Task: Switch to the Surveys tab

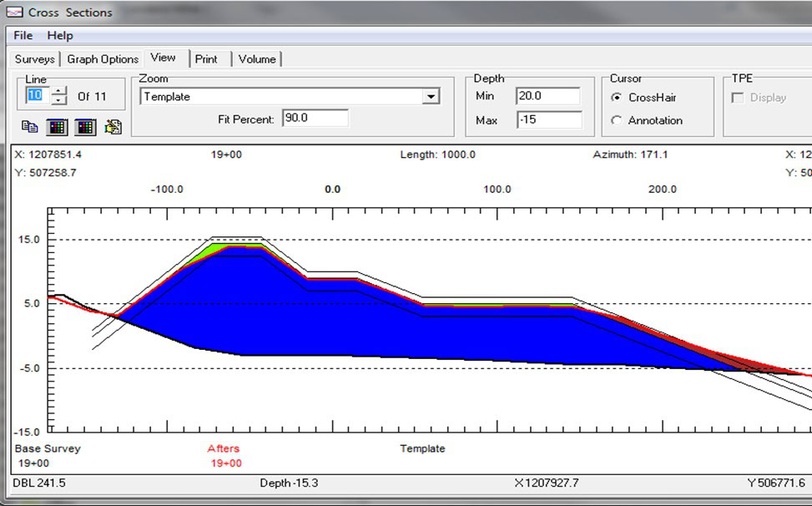Action: pyautogui.click(x=35, y=59)
